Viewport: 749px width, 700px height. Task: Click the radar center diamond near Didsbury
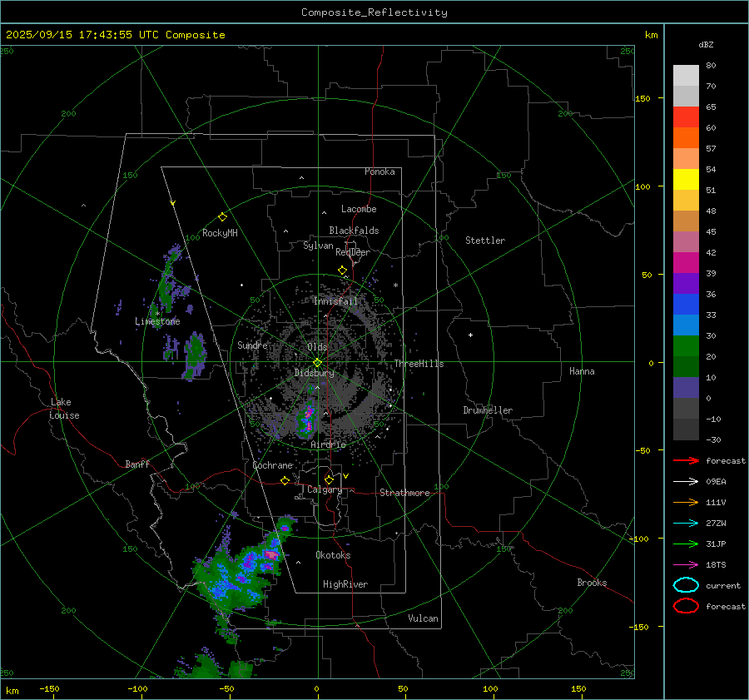point(317,363)
